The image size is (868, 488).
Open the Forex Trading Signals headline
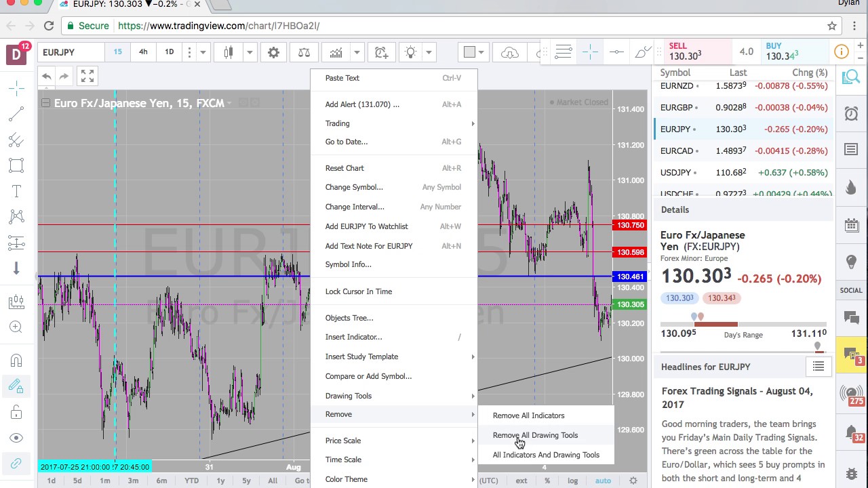(x=737, y=398)
